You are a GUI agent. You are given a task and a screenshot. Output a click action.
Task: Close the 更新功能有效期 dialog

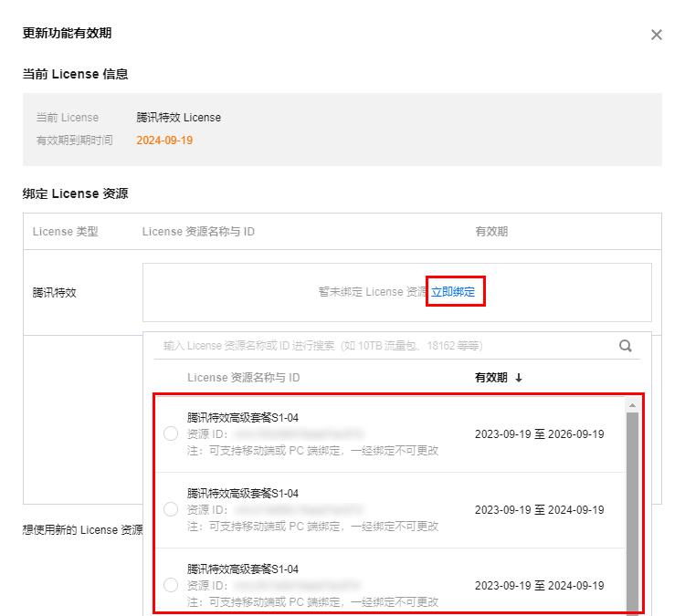tap(656, 35)
